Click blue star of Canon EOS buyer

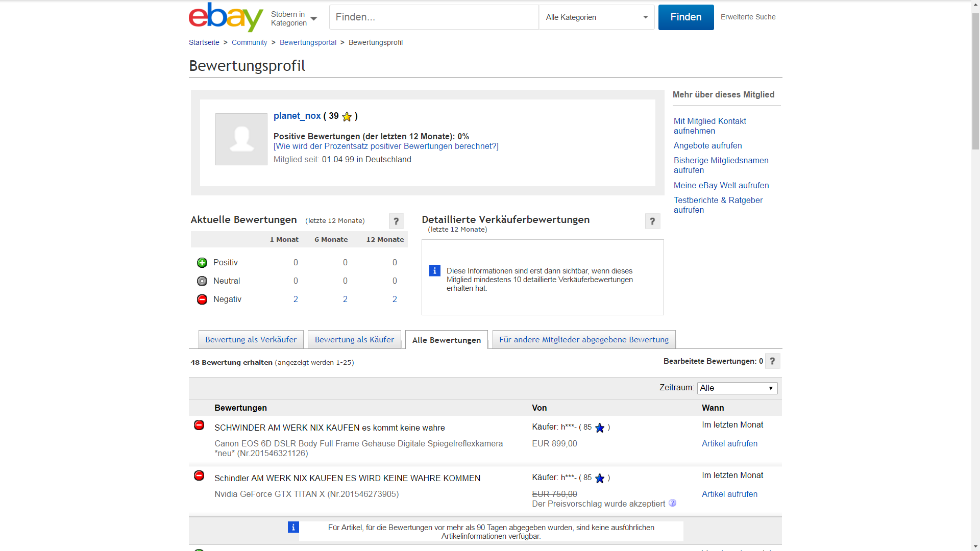click(x=600, y=428)
